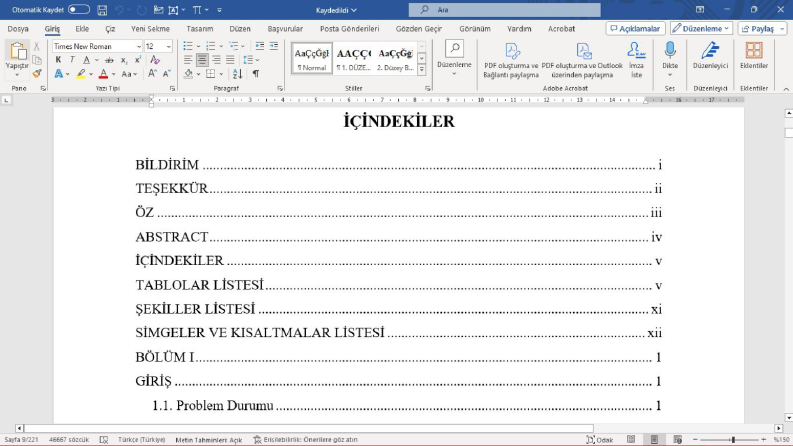Sort text A to Z icon
The height and width of the screenshot is (446, 793).
[x=237, y=74]
